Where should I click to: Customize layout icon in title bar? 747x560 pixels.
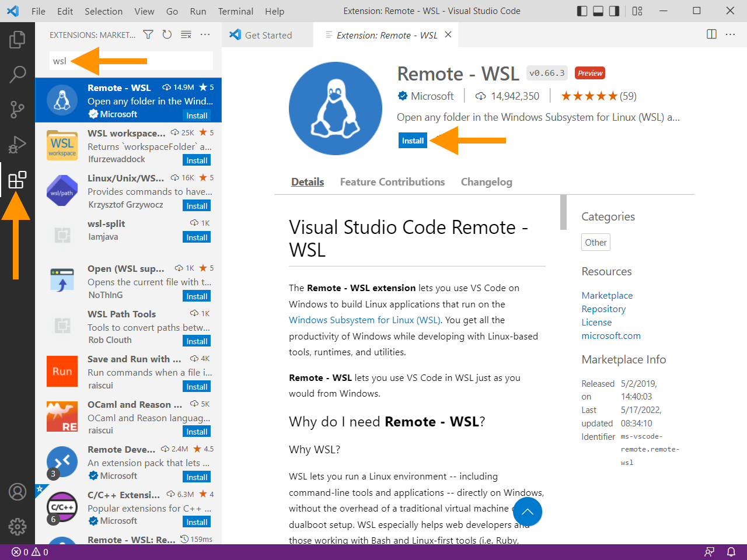[x=637, y=11]
